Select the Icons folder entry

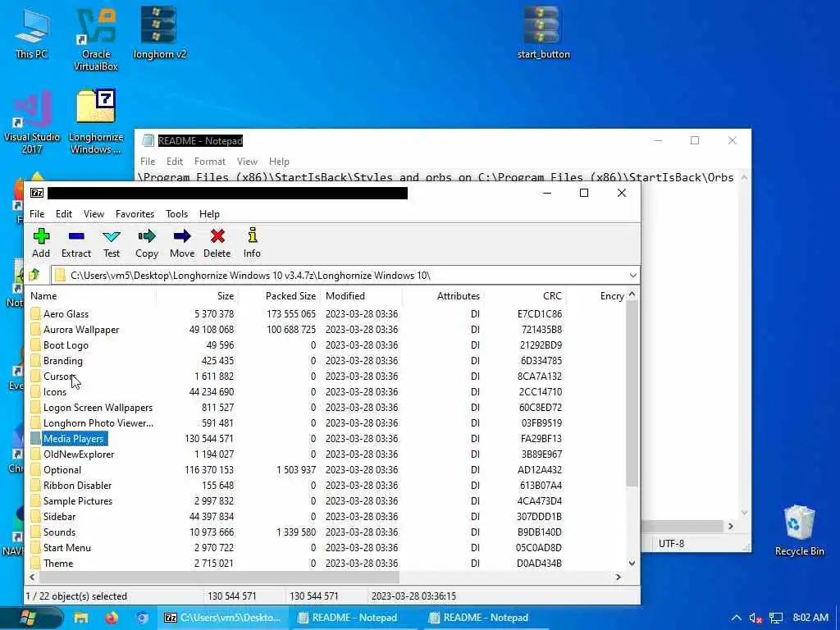(55, 391)
